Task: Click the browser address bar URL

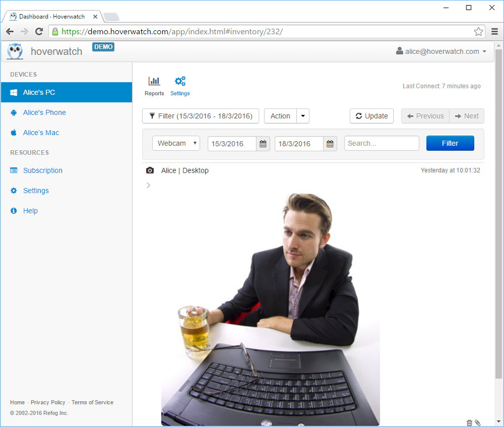Action: pyautogui.click(x=172, y=31)
